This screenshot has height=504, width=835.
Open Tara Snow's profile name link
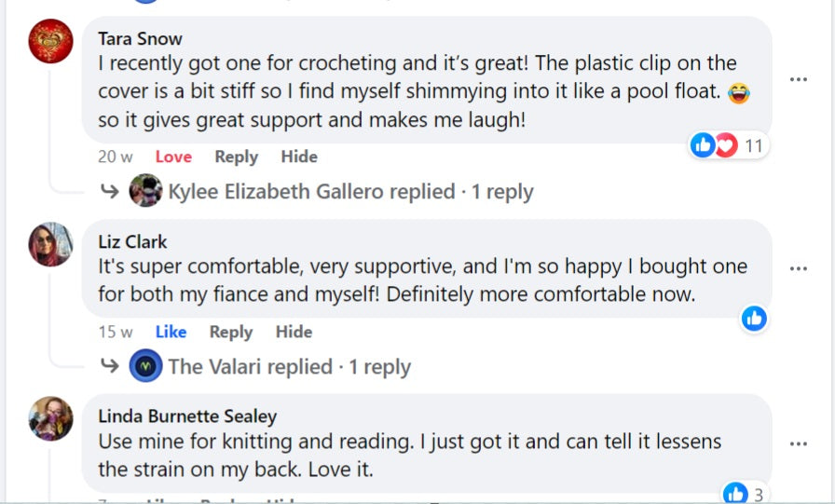point(140,39)
